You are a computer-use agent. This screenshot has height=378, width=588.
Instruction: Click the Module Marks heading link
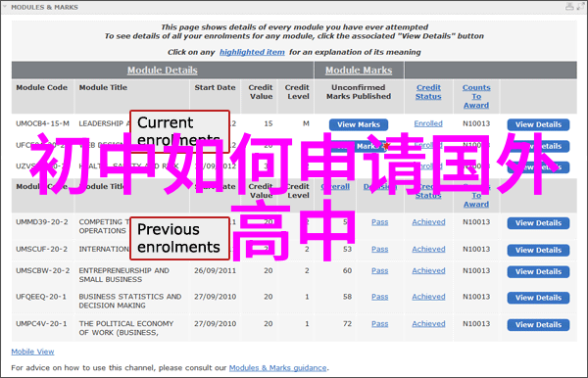[359, 71]
